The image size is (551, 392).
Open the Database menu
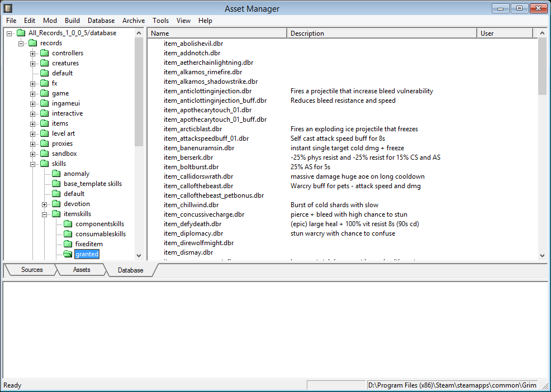(x=101, y=21)
